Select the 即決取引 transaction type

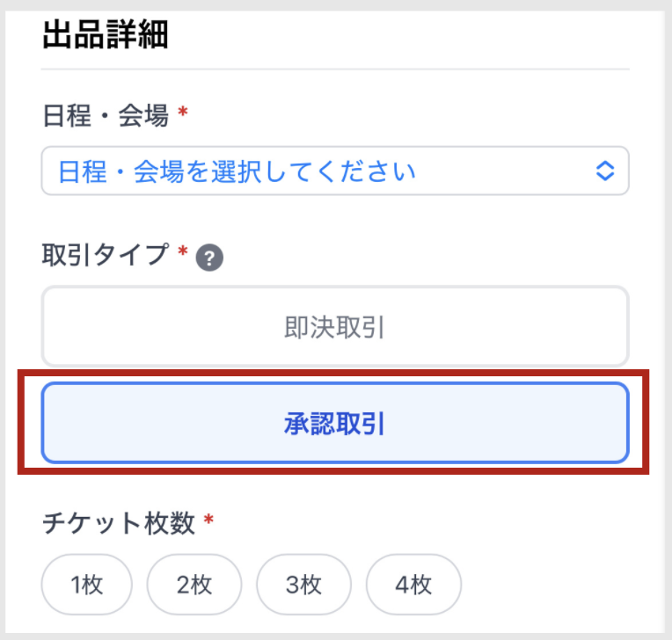(335, 327)
